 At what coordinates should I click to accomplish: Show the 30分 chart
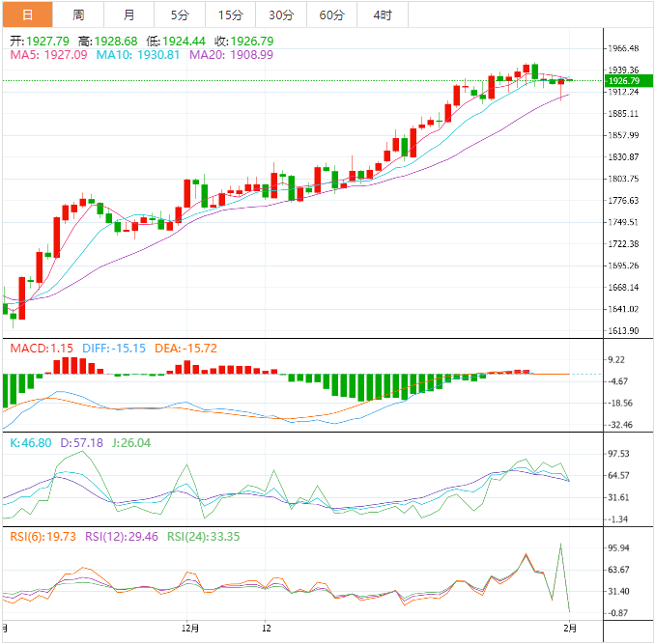tap(281, 14)
